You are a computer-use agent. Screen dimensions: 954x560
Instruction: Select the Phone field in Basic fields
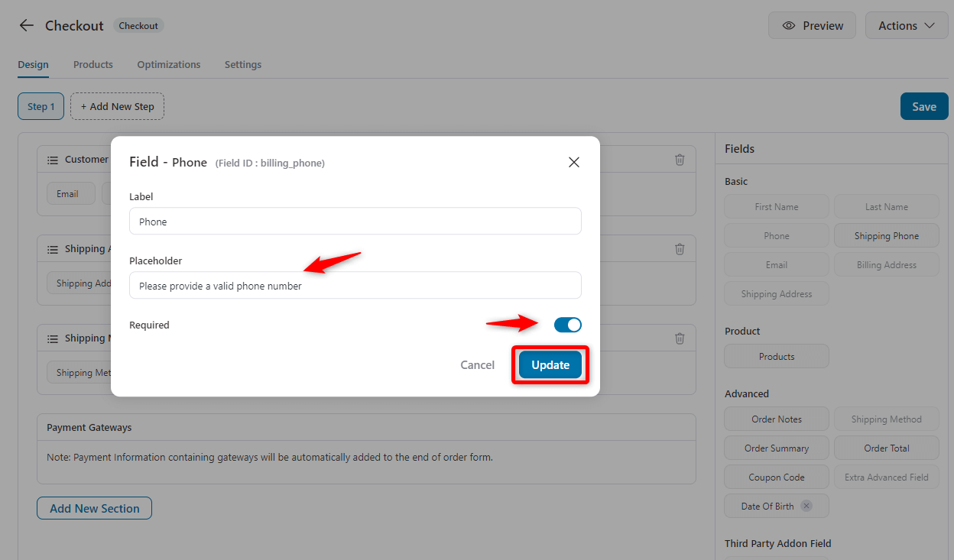click(777, 236)
